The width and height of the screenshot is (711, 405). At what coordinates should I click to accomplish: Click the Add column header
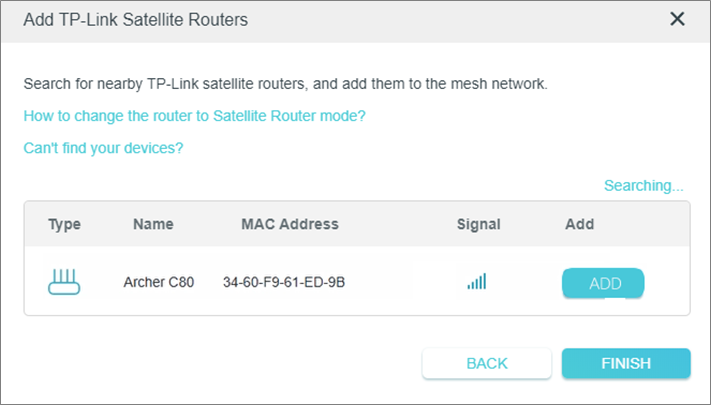(x=580, y=224)
